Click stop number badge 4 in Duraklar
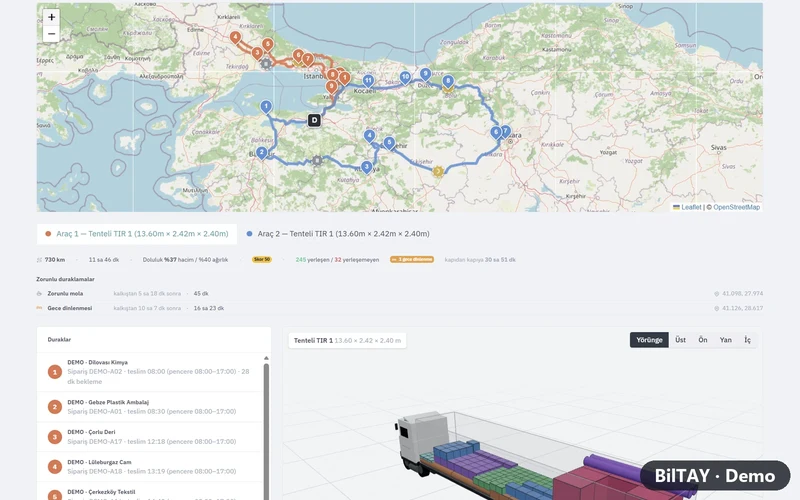 tap(55, 467)
